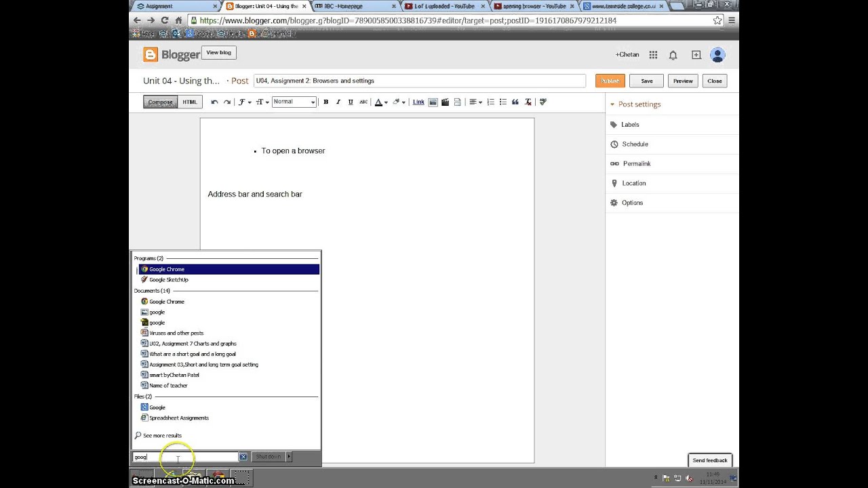
Task: Bookmark this page with the star
Action: (717, 20)
